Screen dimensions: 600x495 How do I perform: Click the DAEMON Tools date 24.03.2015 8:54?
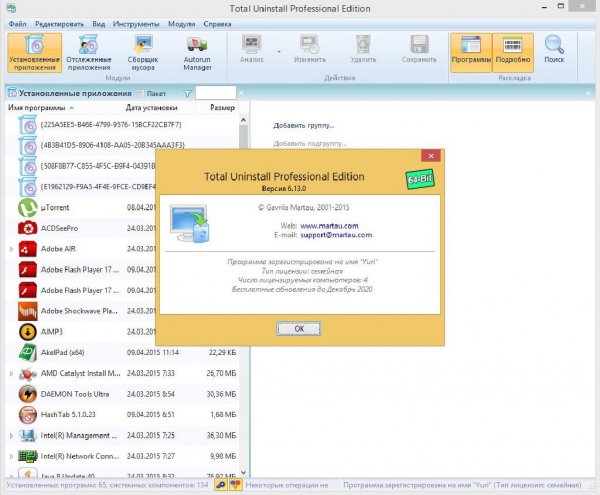point(151,394)
